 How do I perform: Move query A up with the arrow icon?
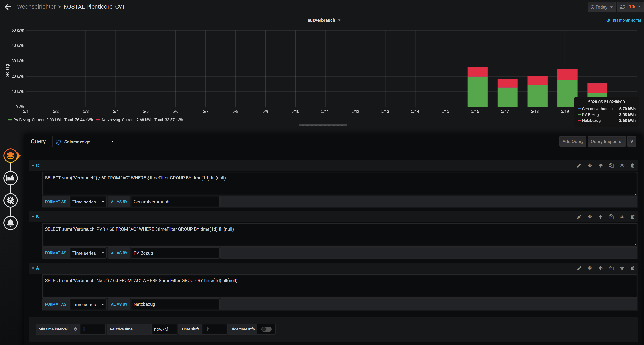tap(601, 268)
